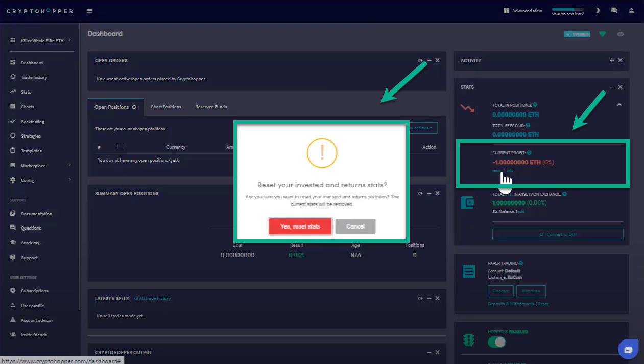The image size is (644, 364).
Task: Click the XP level progress bar
Action: (568, 9)
